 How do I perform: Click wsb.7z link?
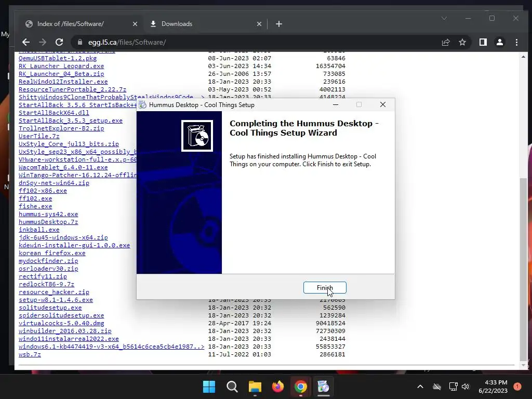click(30, 355)
